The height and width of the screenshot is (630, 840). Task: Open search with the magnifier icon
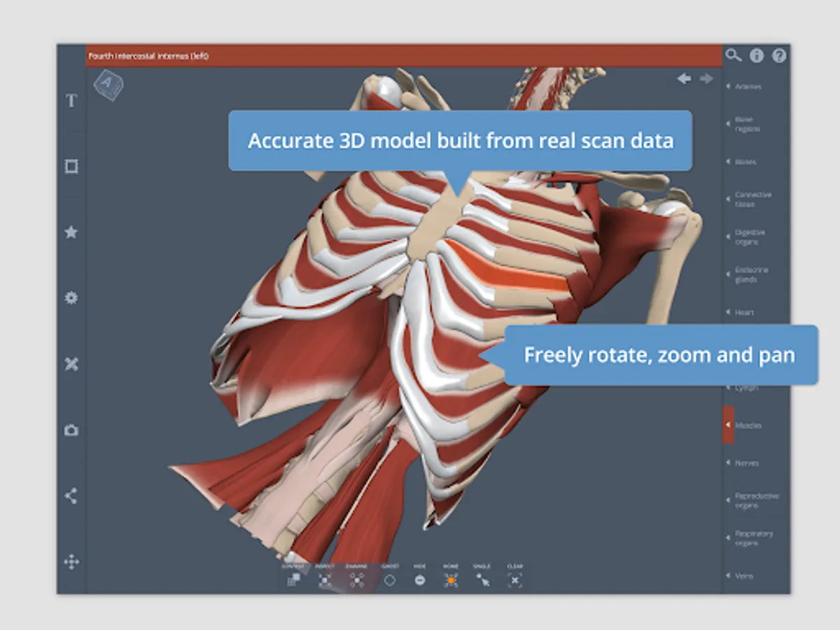pyautogui.click(x=733, y=55)
